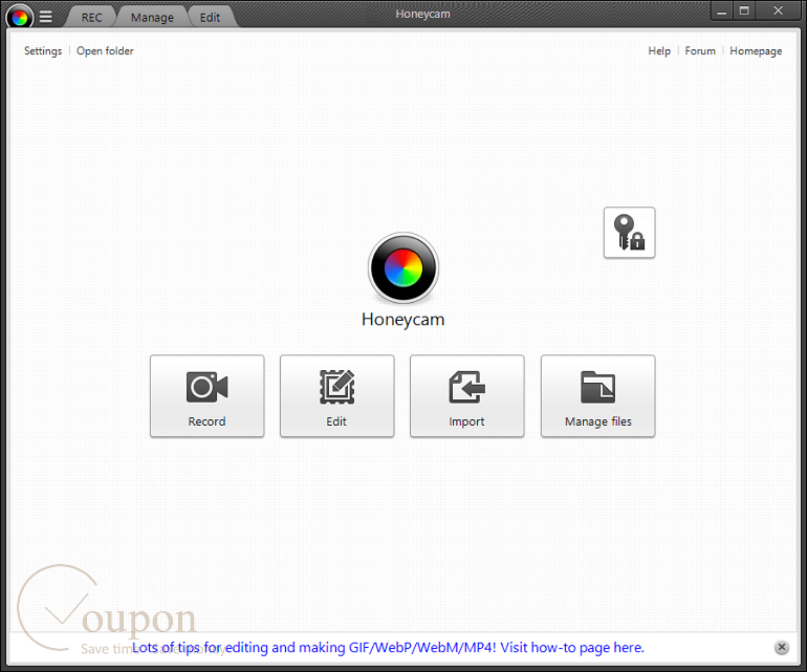
Task: Minimize the Honeycam window
Action: pyautogui.click(x=721, y=11)
